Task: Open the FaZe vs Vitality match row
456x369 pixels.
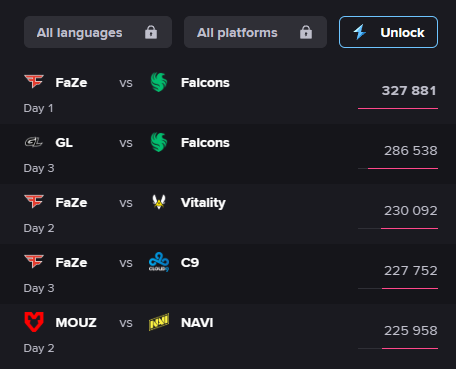Action: (x=228, y=214)
